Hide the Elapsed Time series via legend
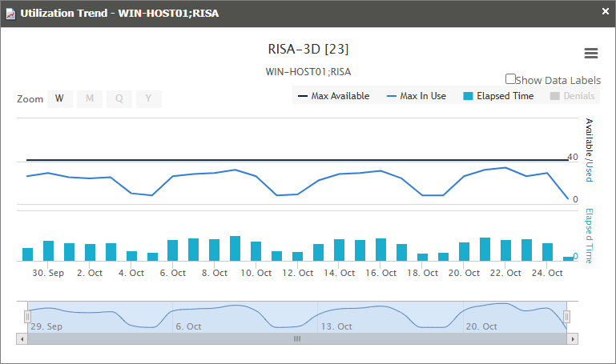Screen dimensions: 616x364 click(x=498, y=96)
